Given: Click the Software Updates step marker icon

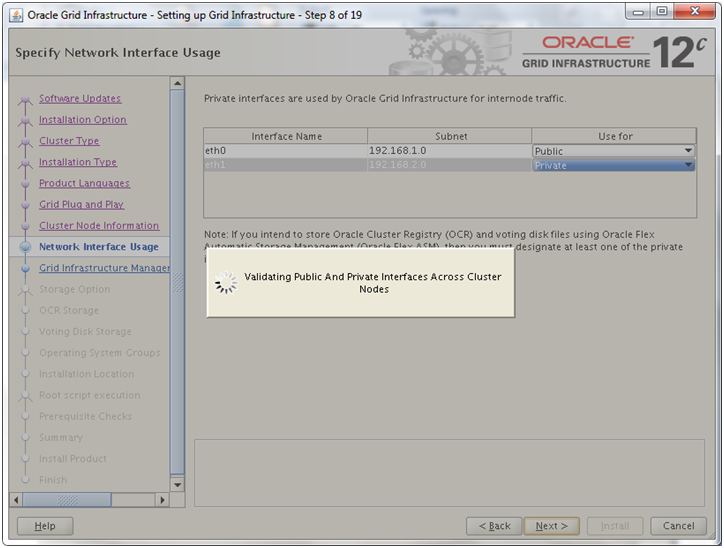Looking at the screenshot, I should tap(25, 99).
